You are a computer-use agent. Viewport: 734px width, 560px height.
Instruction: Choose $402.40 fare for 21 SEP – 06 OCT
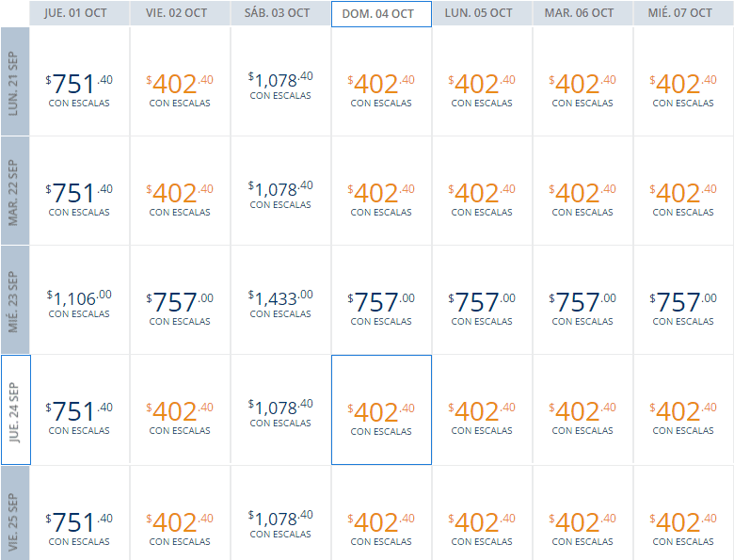[582, 82]
